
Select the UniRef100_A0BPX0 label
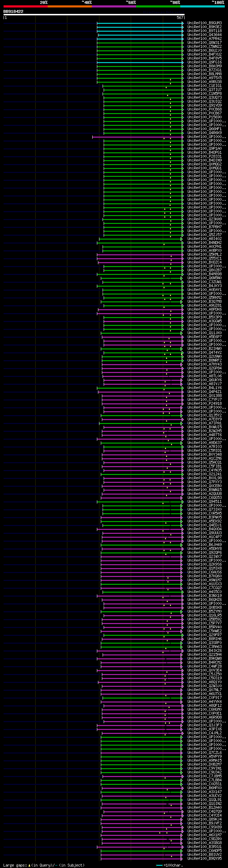coord(204,251)
